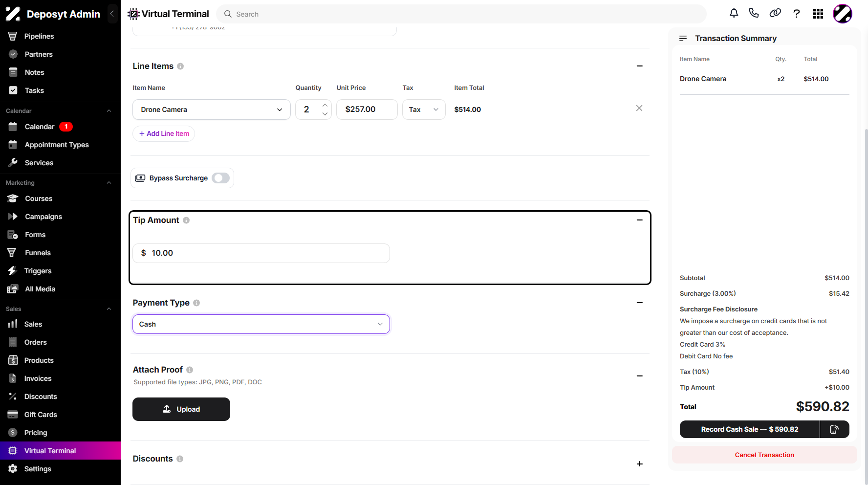Open All Media in sidebar

point(60,289)
